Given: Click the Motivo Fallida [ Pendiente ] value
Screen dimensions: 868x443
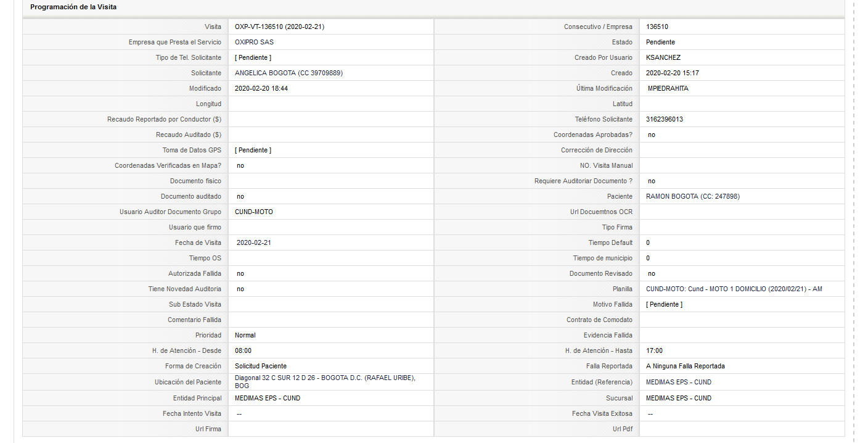Looking at the screenshot, I should 665,304.
